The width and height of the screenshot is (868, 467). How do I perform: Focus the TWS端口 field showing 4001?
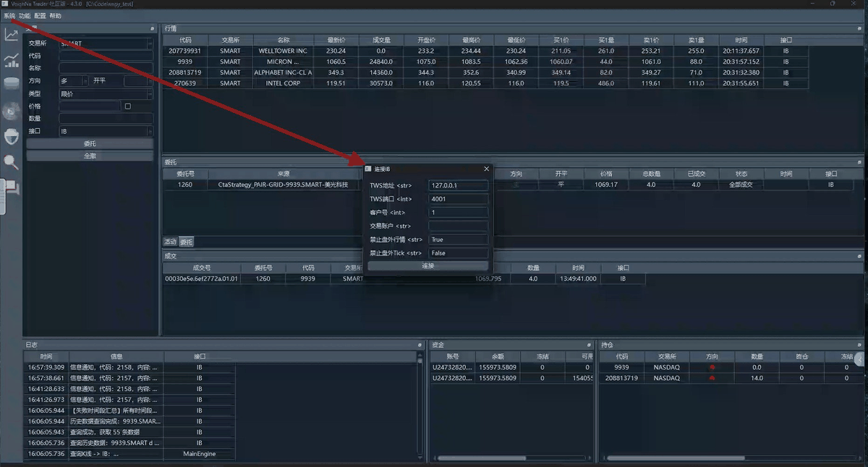point(459,198)
